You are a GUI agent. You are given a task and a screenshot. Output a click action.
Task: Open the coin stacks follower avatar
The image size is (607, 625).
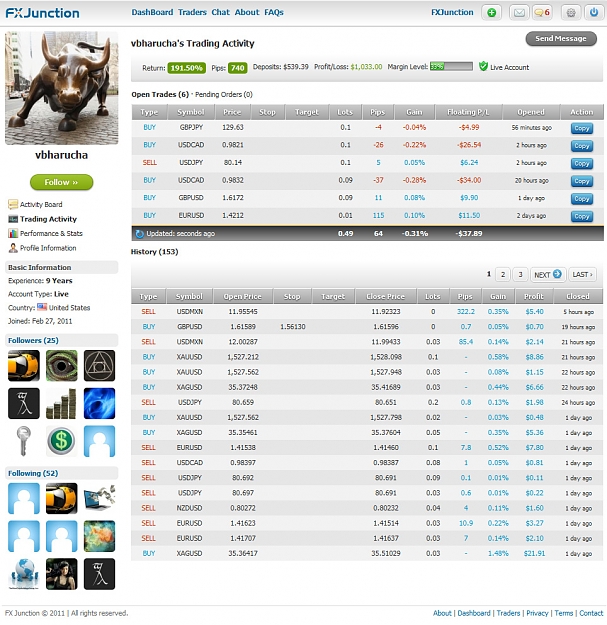61,403
